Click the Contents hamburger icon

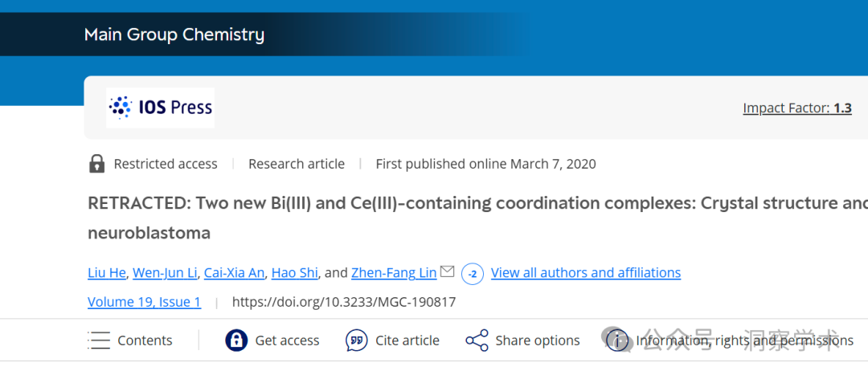(99, 340)
